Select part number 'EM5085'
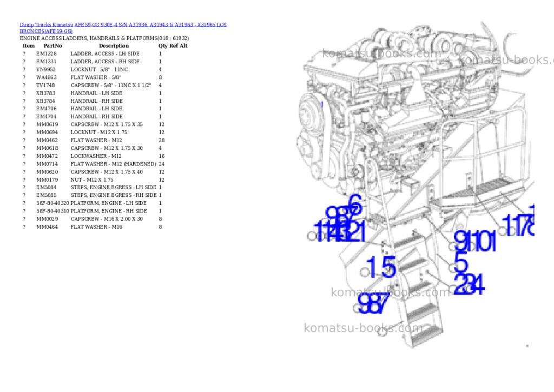The image size is (554, 392). coord(47,195)
